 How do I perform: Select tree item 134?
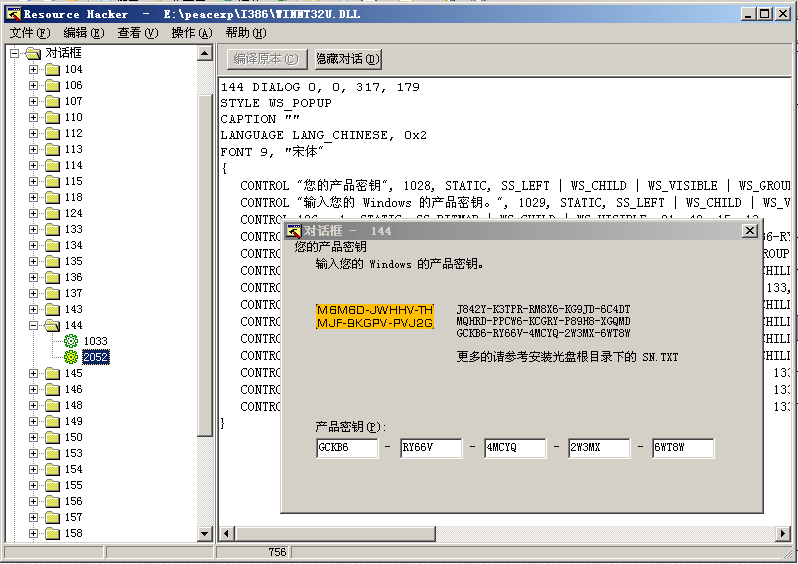(x=73, y=245)
